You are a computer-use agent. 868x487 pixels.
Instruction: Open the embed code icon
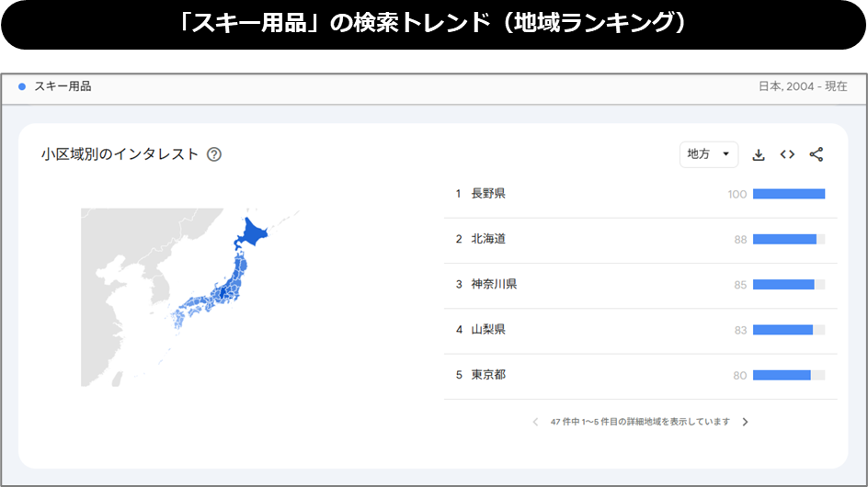(x=787, y=154)
